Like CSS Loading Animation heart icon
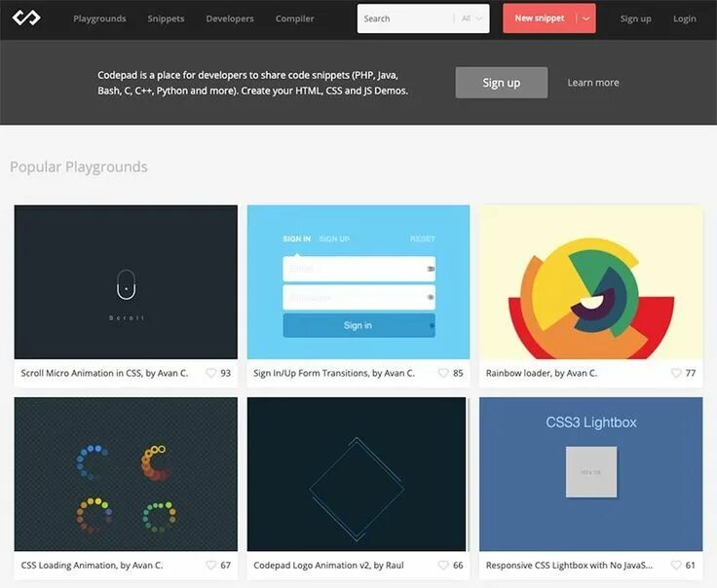 pyautogui.click(x=210, y=566)
